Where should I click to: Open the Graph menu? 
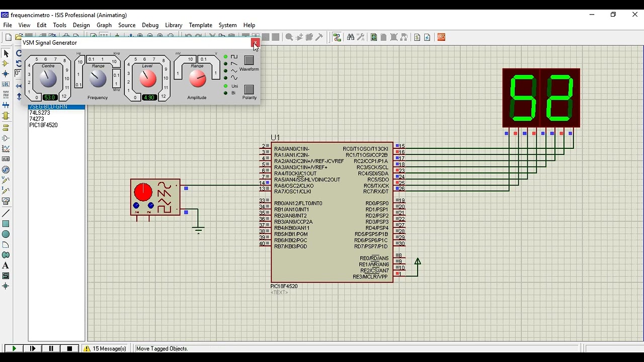click(104, 25)
